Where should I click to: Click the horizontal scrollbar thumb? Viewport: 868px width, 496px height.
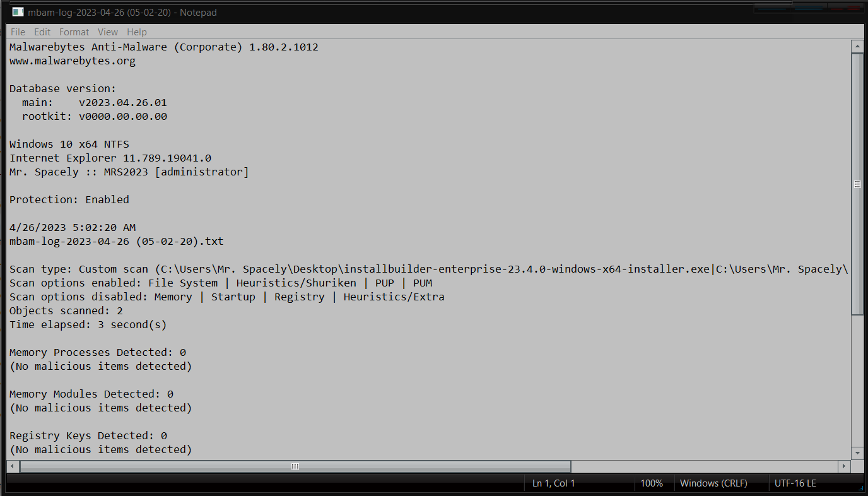pyautogui.click(x=295, y=466)
